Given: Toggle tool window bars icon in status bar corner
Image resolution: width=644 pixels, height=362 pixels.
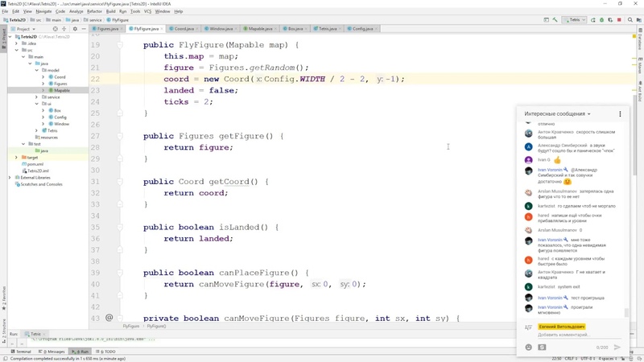Looking at the screenshot, I should click(x=5, y=358).
